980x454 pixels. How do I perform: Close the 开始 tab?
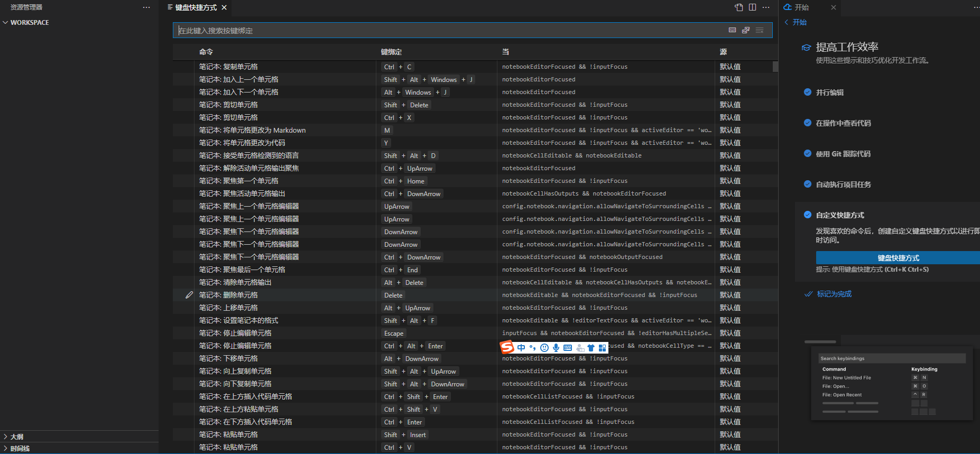[x=834, y=7]
